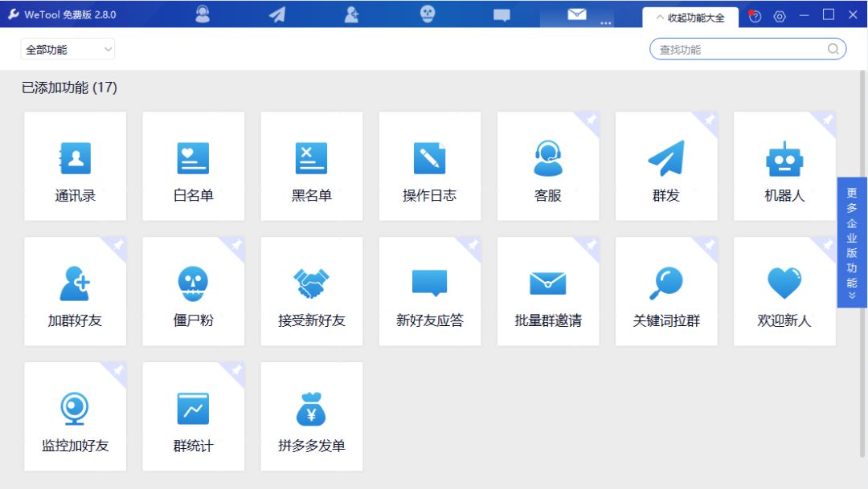Click the search magnifier button
Screen dimensions: 868x489
(x=833, y=49)
